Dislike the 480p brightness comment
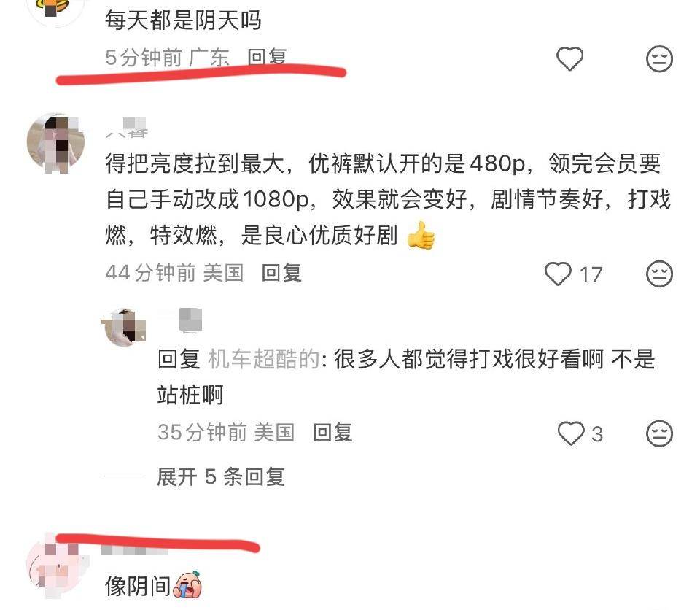This screenshot has height=610, width=700. [x=659, y=274]
